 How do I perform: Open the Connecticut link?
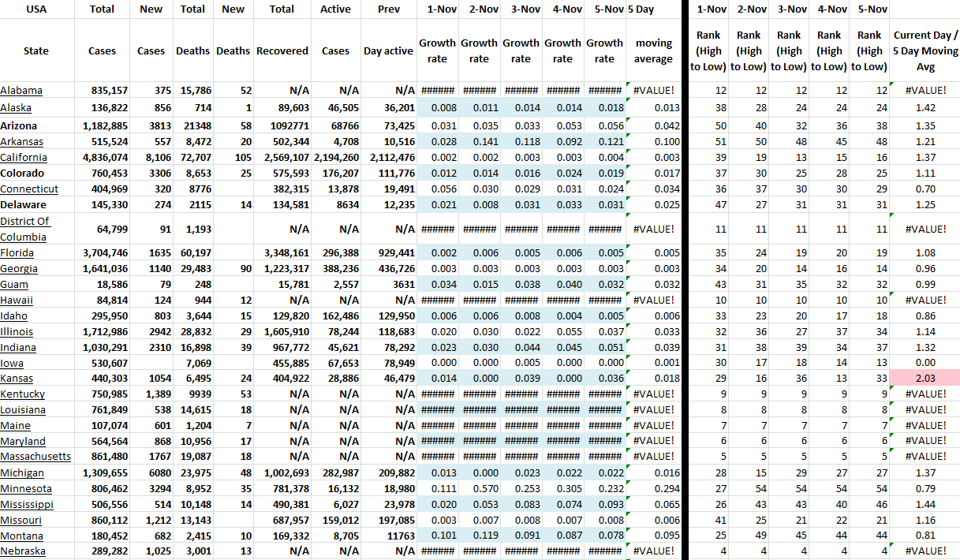(29, 189)
